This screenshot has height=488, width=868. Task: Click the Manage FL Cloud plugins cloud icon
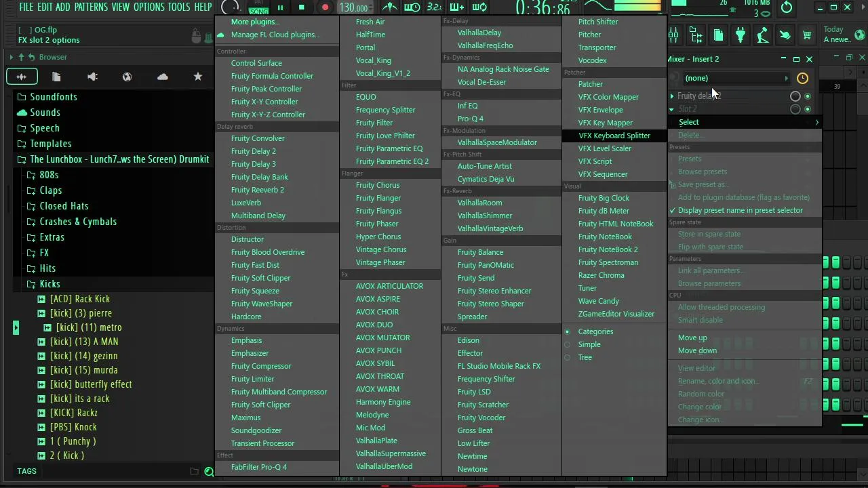pyautogui.click(x=220, y=35)
